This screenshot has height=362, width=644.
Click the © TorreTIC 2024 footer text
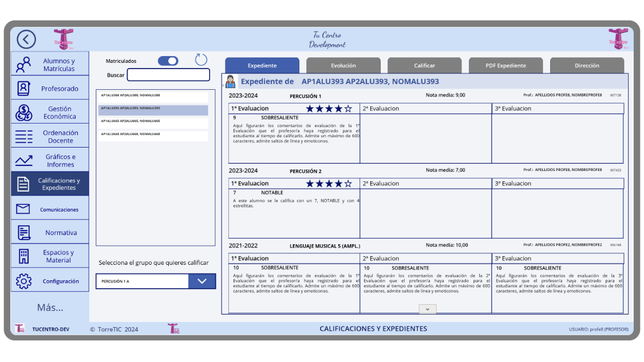[x=114, y=329]
